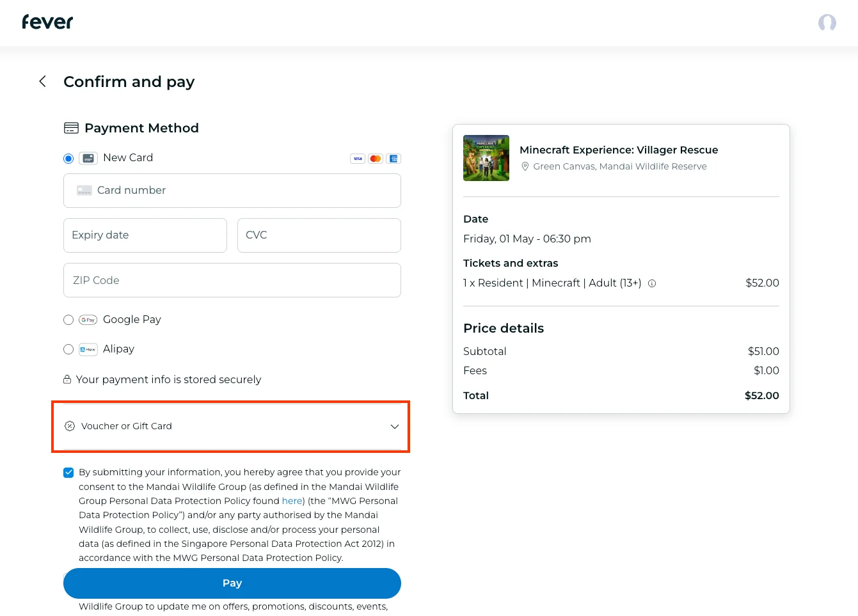Click the $1.00 fees amount
Image resolution: width=858 pixels, height=616 pixels.
[x=767, y=370]
